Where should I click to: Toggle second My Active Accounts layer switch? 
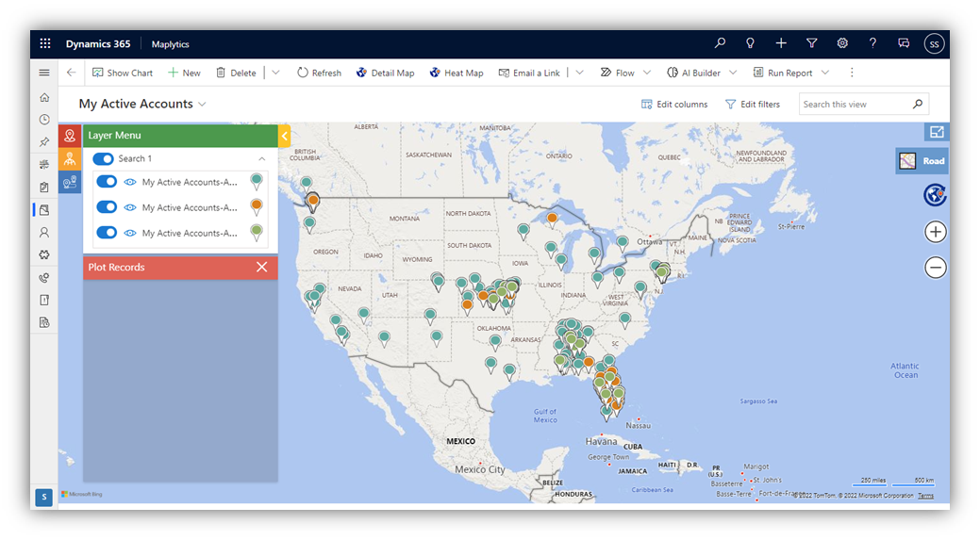[x=107, y=207]
